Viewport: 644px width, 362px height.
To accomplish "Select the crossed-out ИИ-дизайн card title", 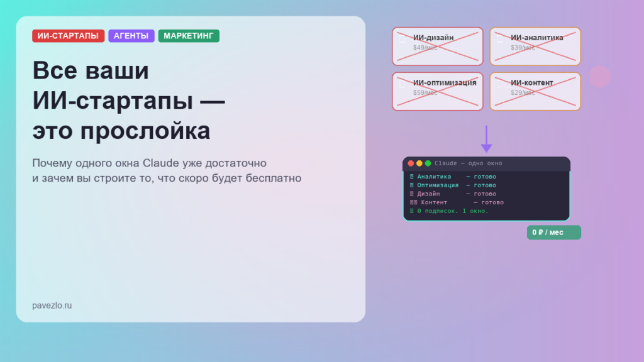I will pyautogui.click(x=433, y=37).
